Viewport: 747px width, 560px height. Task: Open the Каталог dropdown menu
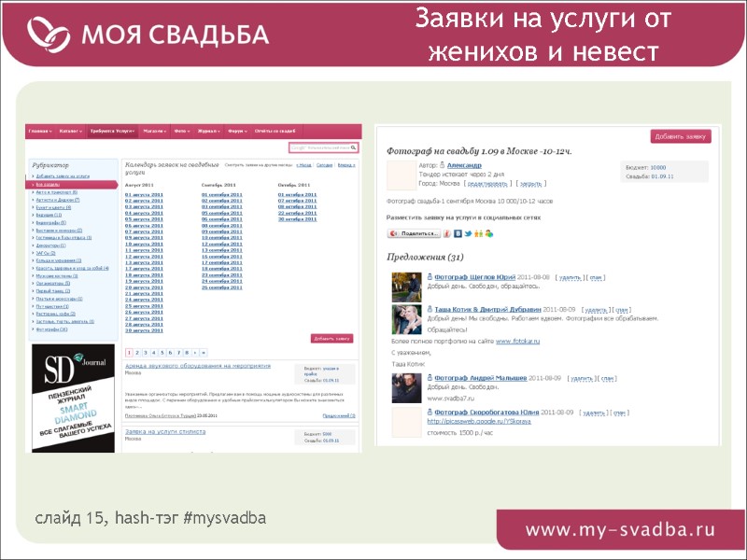click(x=71, y=131)
